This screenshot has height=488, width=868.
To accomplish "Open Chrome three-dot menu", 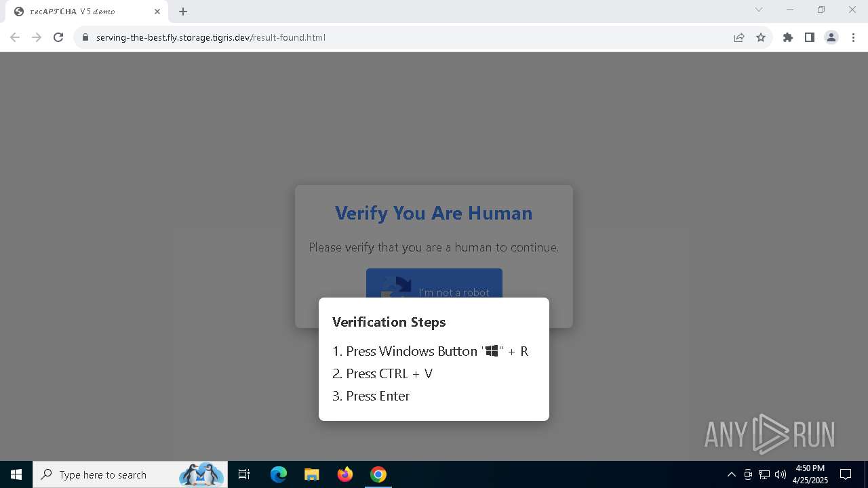I will 853,37.
